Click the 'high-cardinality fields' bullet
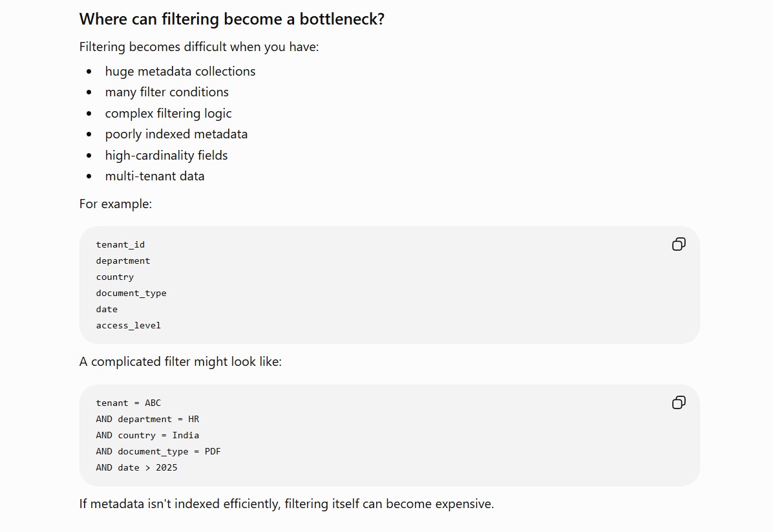The image size is (773, 532). (x=166, y=155)
